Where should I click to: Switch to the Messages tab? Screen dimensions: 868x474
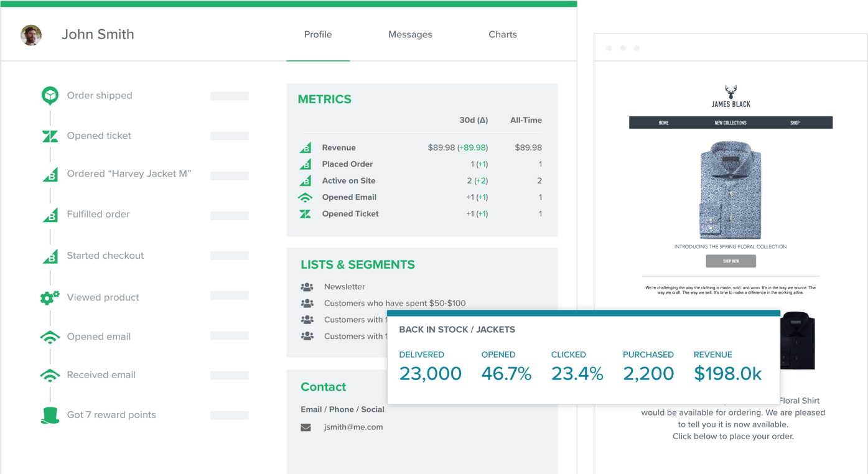click(410, 34)
